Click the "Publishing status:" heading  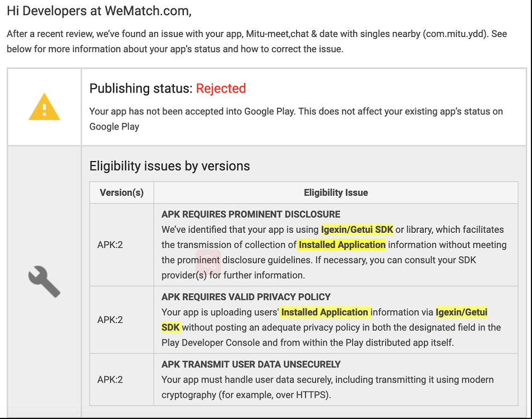(x=141, y=89)
